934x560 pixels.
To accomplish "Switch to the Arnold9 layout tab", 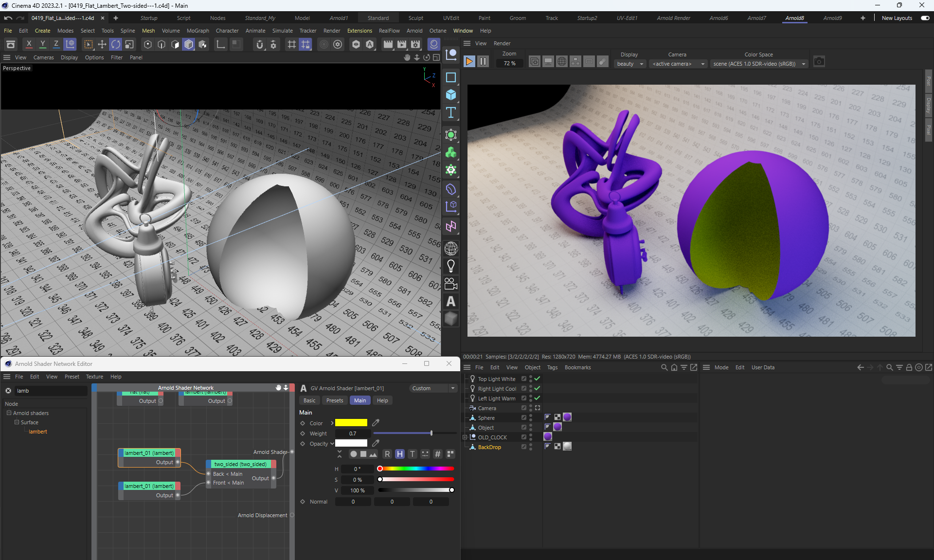I will tap(832, 18).
